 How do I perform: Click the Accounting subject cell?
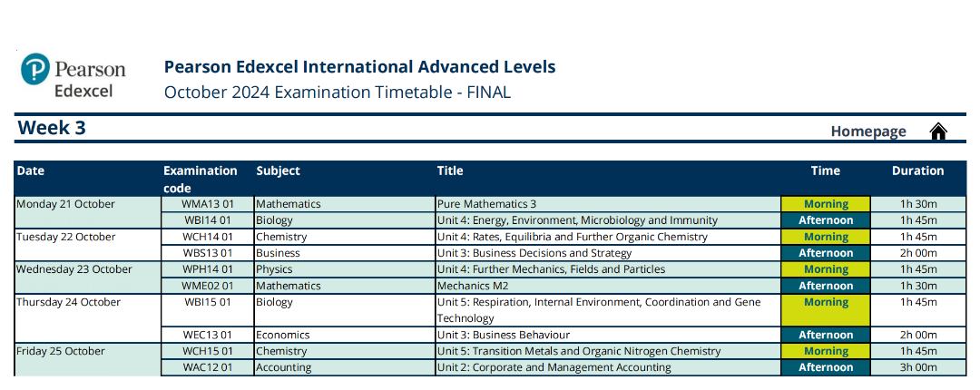(x=345, y=367)
